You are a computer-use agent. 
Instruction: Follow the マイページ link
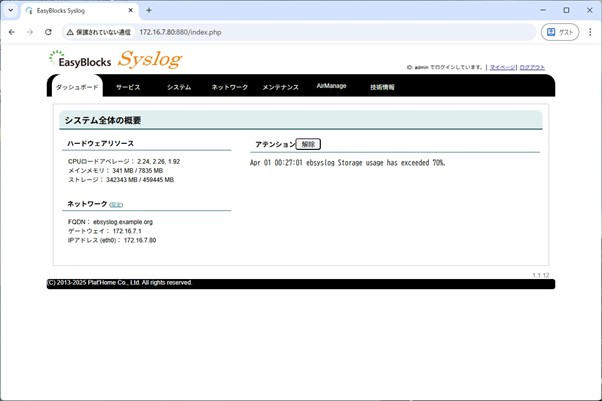(x=502, y=67)
